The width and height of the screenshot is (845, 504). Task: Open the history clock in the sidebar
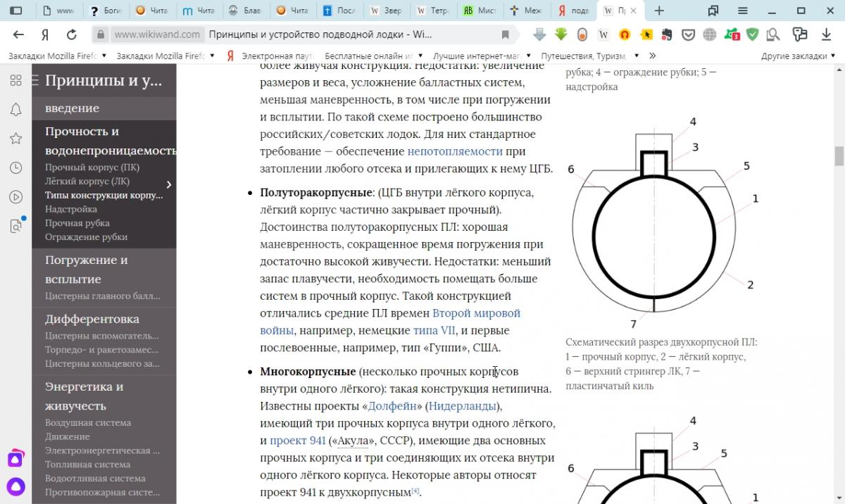[15, 168]
